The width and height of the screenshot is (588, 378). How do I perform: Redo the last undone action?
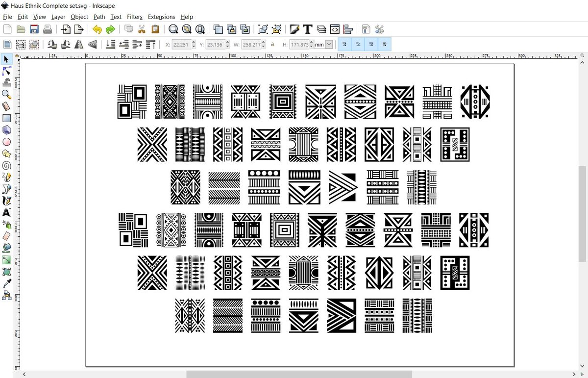point(111,29)
